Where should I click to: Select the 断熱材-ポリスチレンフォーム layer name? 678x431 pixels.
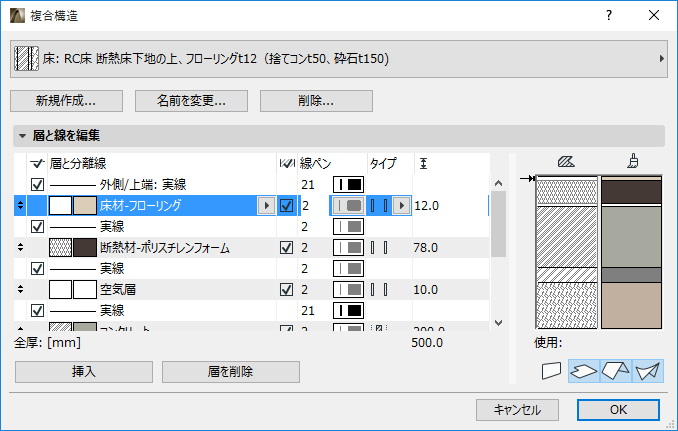tap(165, 248)
